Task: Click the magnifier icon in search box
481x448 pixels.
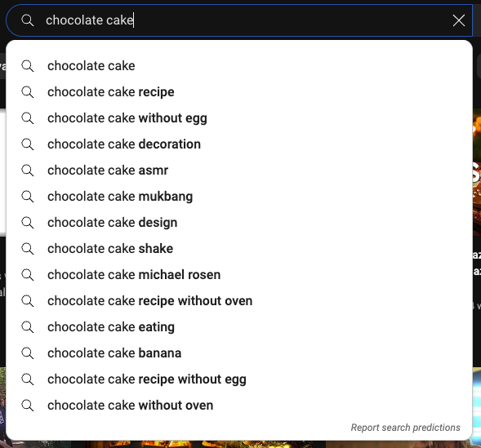Action: click(27, 20)
